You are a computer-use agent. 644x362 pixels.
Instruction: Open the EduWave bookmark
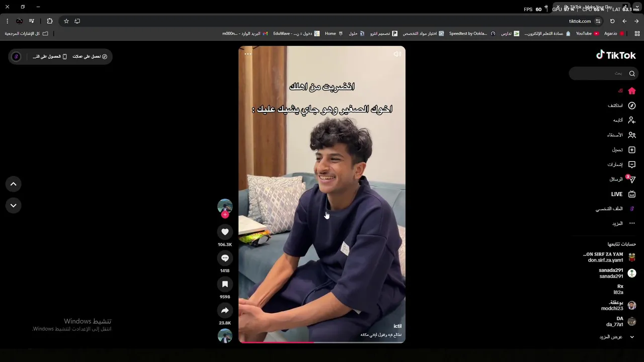pyautogui.click(x=296, y=34)
